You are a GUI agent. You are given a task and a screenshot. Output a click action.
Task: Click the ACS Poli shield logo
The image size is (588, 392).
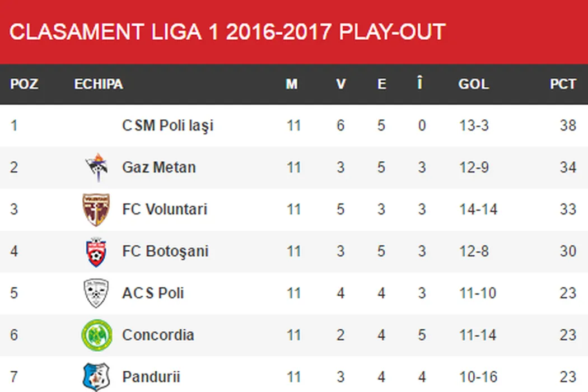tap(96, 293)
